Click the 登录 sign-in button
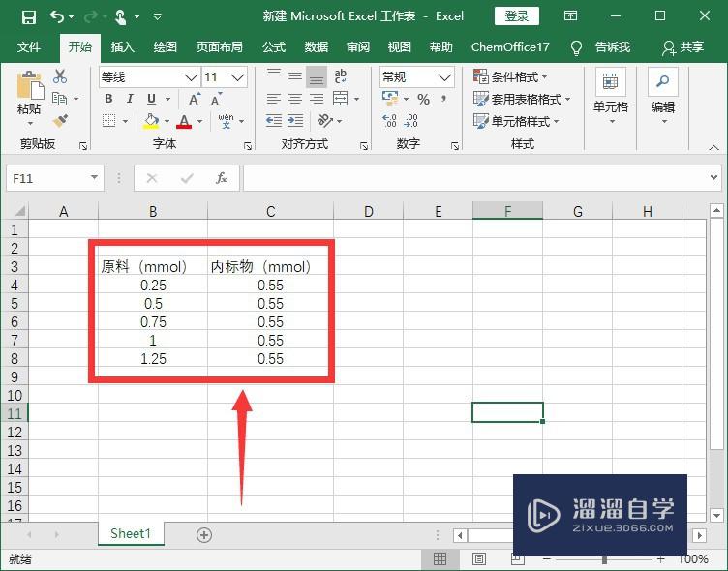This screenshot has height=571, width=728. tap(517, 16)
